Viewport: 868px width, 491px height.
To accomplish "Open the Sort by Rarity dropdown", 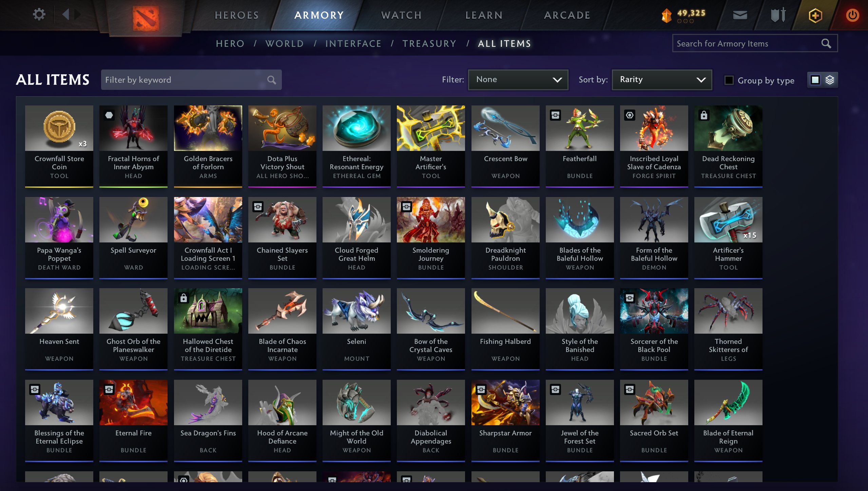I will (662, 80).
